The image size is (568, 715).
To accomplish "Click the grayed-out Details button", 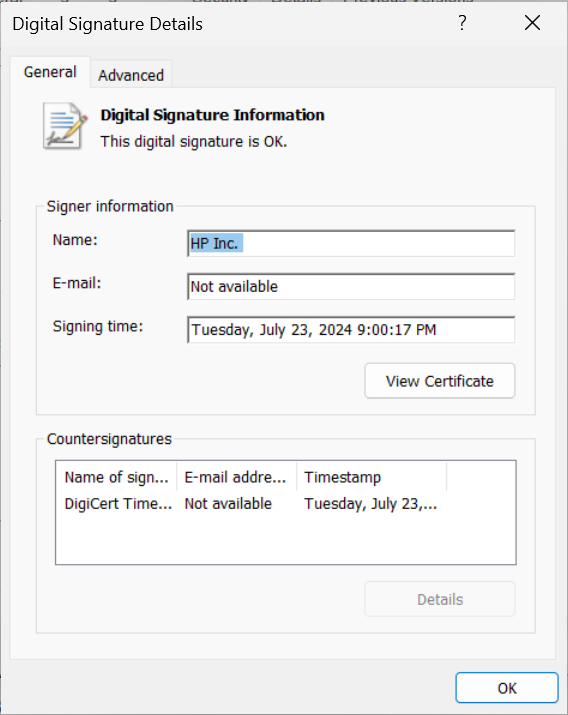I will [x=439, y=599].
